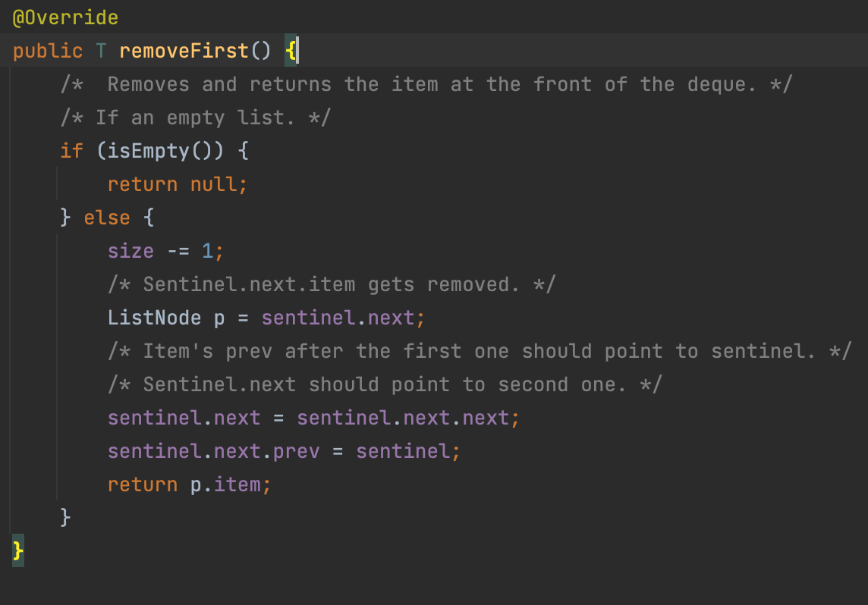Place cursor at highlighted opening brace after removeFirst()
Screen dimensions: 868x605
292,51
